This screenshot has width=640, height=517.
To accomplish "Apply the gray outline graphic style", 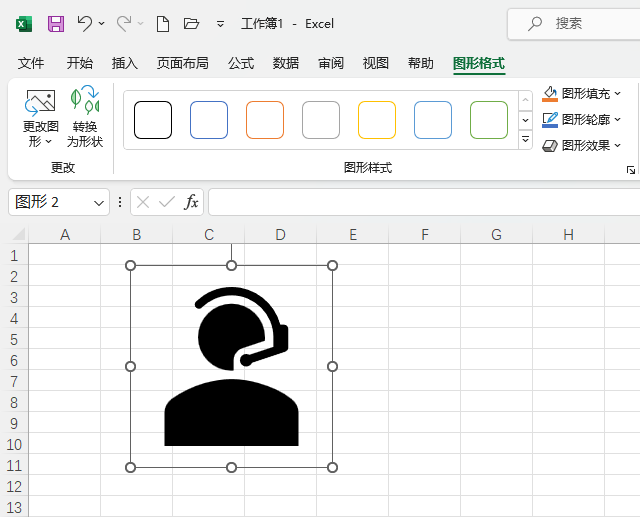I will (x=321, y=120).
